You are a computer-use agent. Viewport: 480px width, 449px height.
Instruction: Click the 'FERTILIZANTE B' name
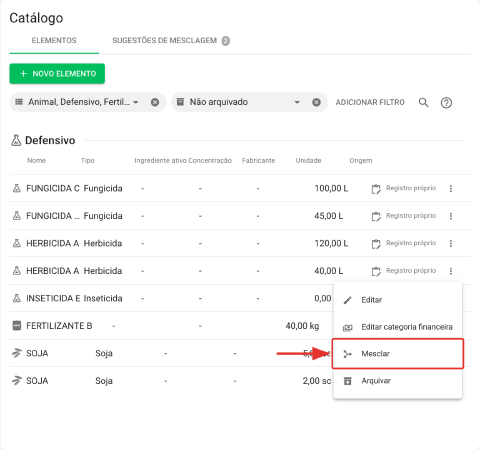pyautogui.click(x=59, y=326)
